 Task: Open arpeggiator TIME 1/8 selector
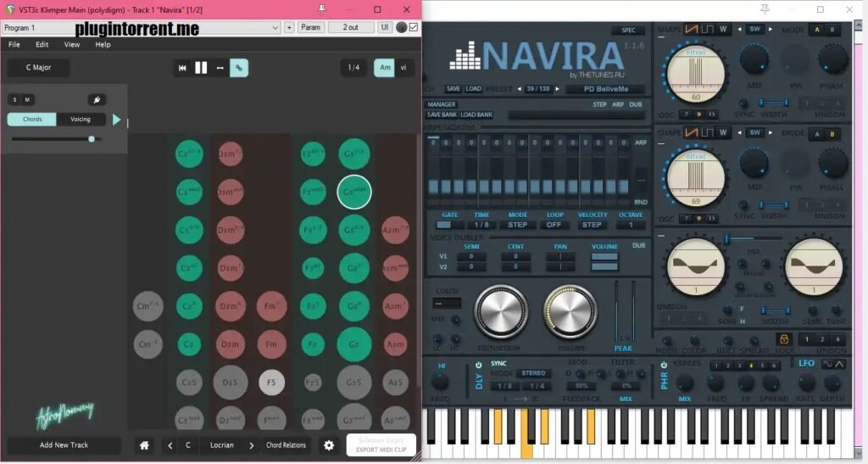point(481,226)
